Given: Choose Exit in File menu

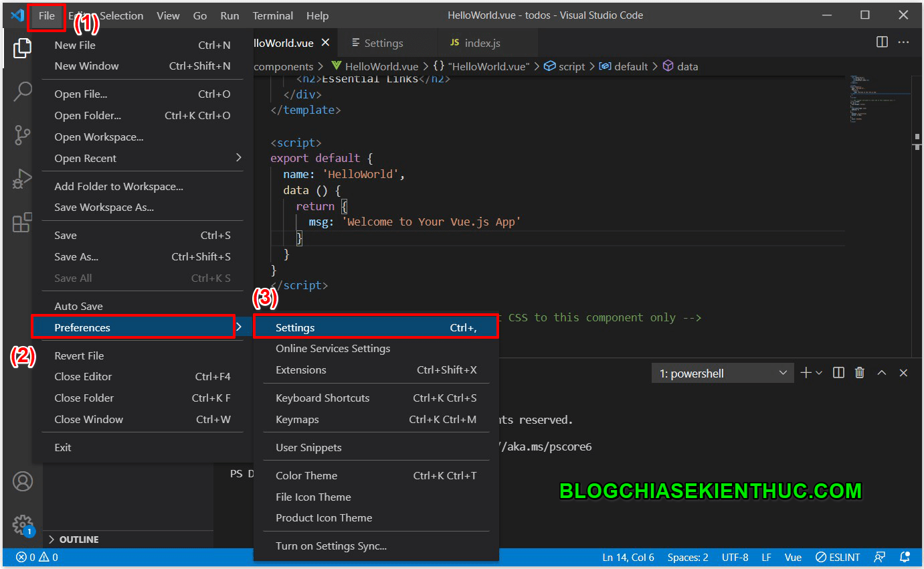Looking at the screenshot, I should pos(143,447).
